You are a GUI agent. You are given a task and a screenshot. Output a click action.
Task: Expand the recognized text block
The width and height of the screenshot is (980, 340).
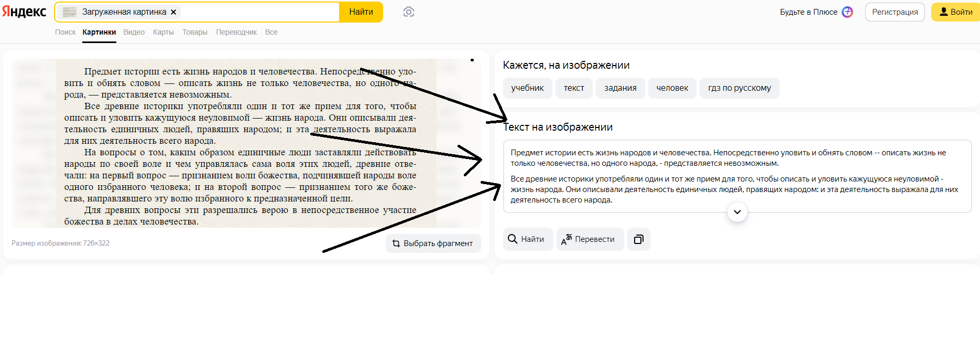click(x=737, y=212)
